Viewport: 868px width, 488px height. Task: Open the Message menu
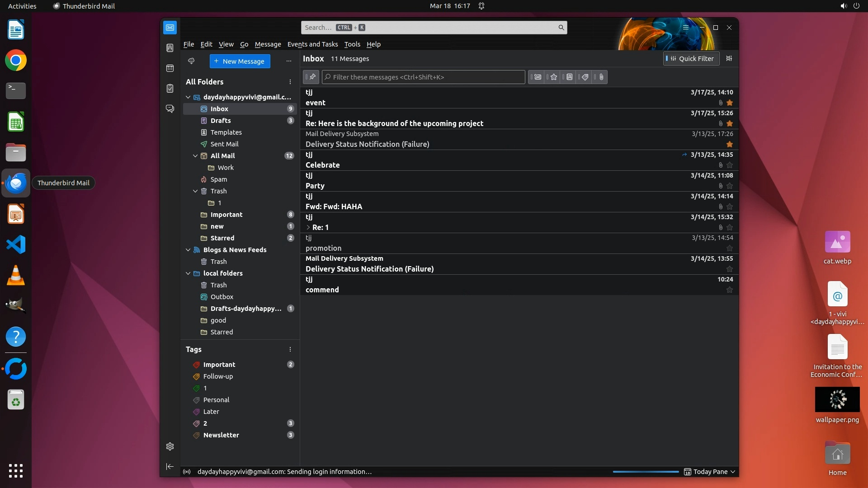click(268, 44)
